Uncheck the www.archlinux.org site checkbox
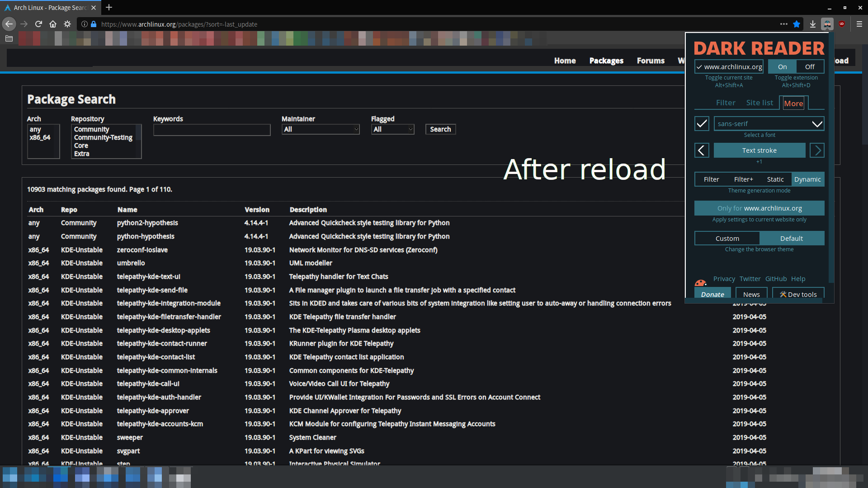 (699, 66)
